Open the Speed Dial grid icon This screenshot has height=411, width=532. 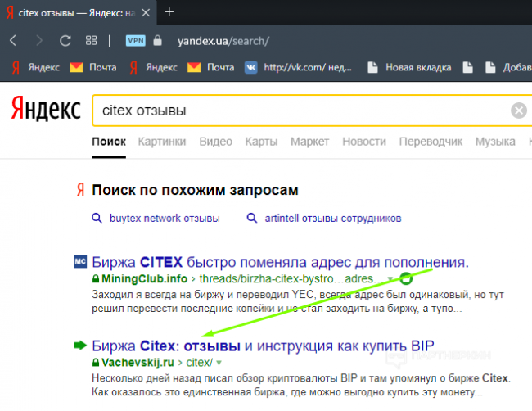point(92,40)
